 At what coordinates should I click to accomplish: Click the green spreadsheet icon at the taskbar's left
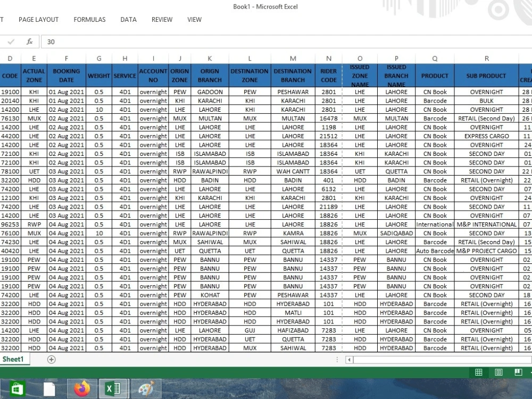(x=15, y=388)
